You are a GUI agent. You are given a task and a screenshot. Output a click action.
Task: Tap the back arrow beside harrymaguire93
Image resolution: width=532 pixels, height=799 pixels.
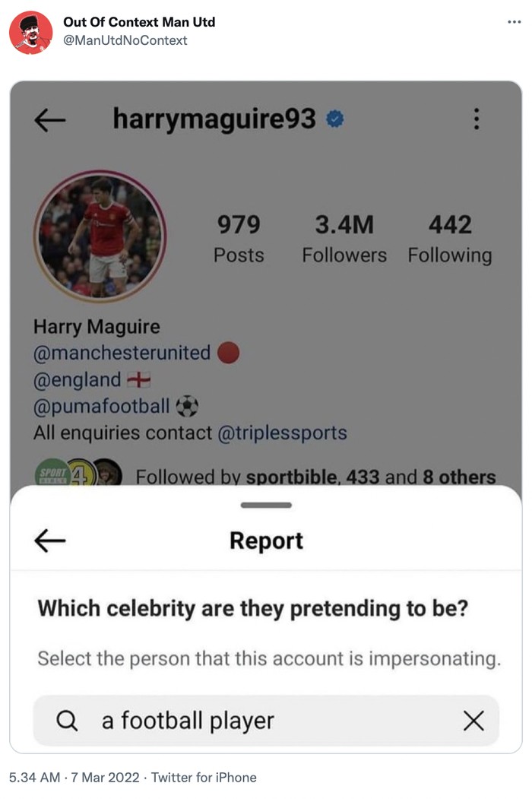pyautogui.click(x=50, y=119)
